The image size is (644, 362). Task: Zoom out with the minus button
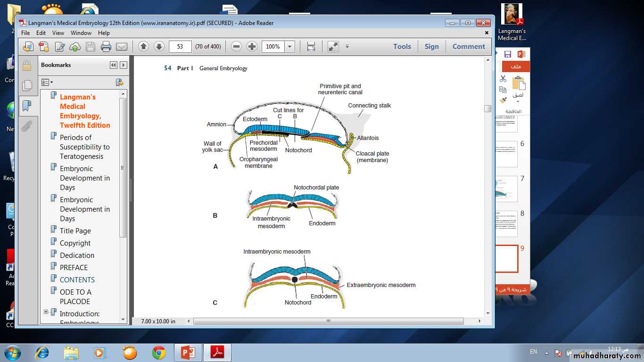(x=237, y=46)
